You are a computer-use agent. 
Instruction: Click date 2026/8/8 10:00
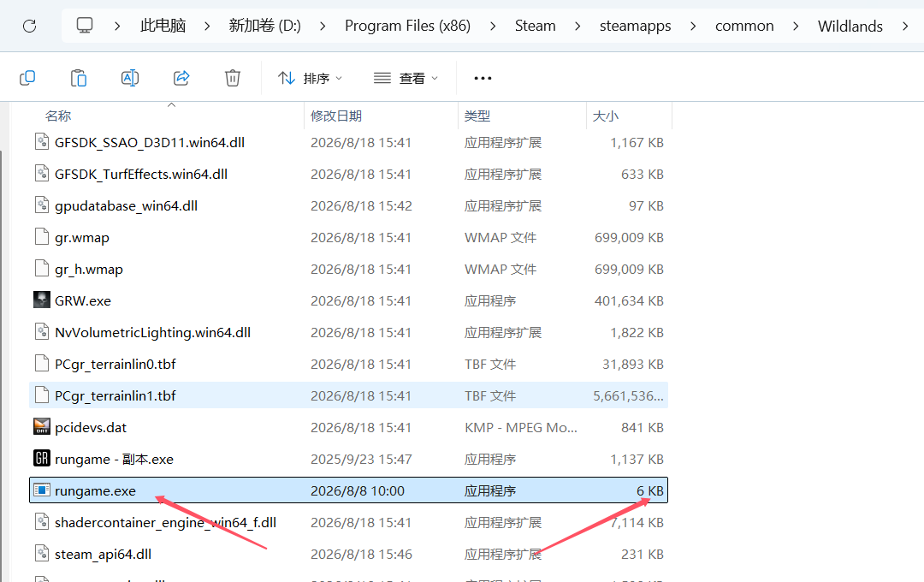pos(358,490)
